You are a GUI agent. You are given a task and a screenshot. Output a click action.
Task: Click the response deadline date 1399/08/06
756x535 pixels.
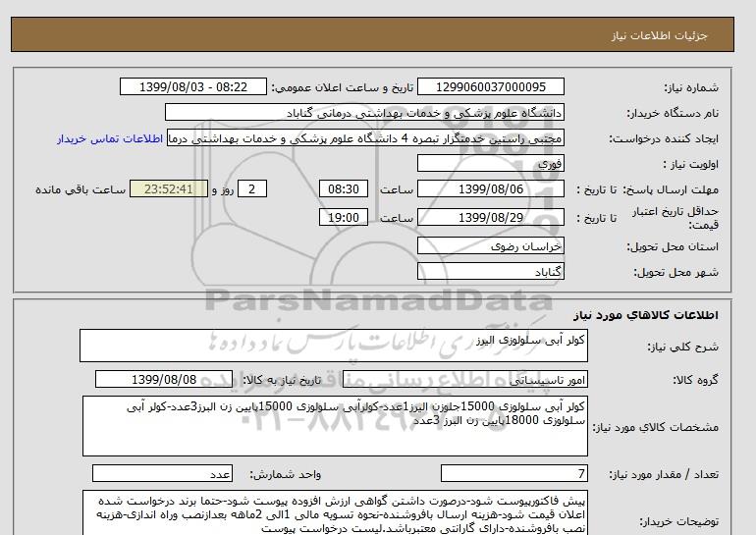coord(490,188)
